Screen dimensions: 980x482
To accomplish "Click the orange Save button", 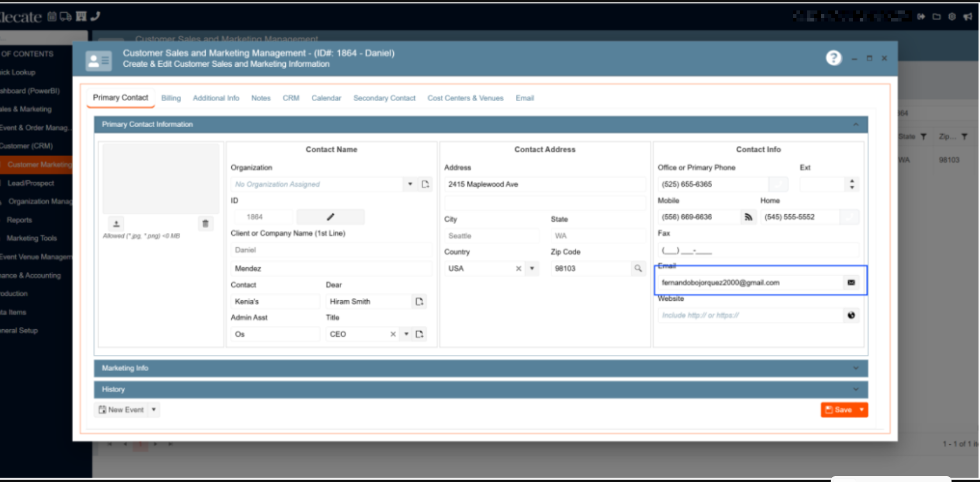I will click(x=838, y=410).
